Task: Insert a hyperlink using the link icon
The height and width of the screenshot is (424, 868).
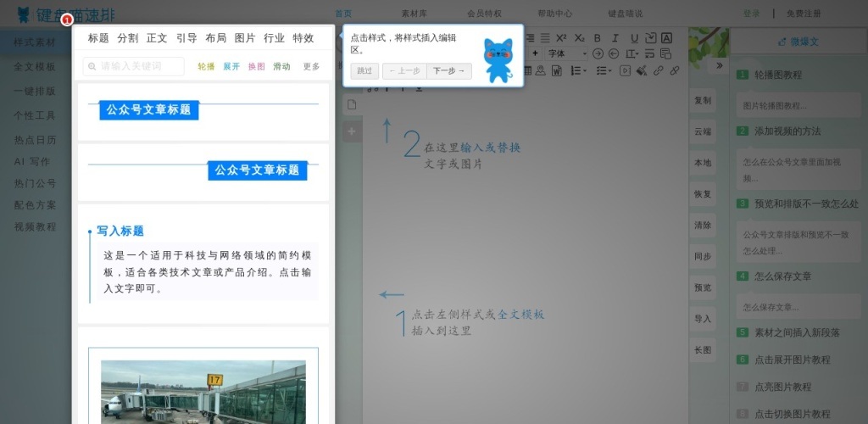Action: (659, 70)
